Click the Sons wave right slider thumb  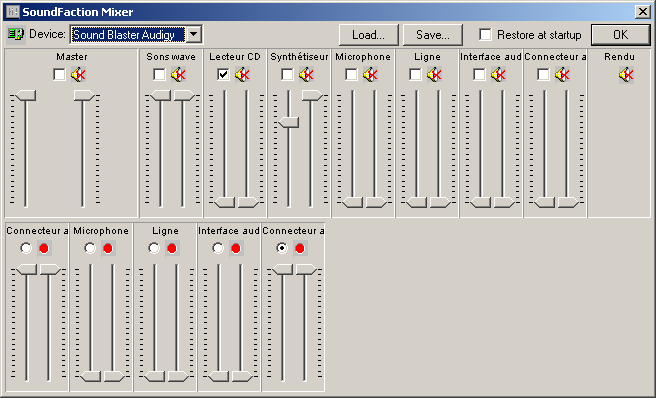184,95
